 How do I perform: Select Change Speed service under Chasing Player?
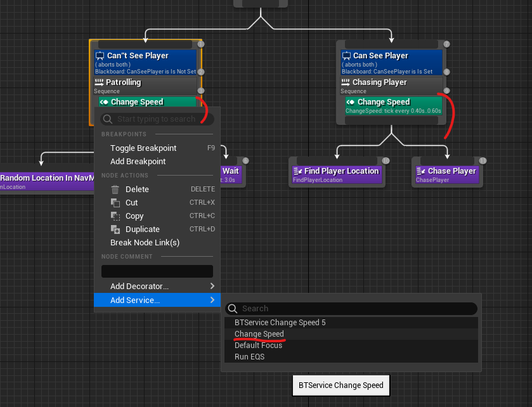tap(394, 106)
